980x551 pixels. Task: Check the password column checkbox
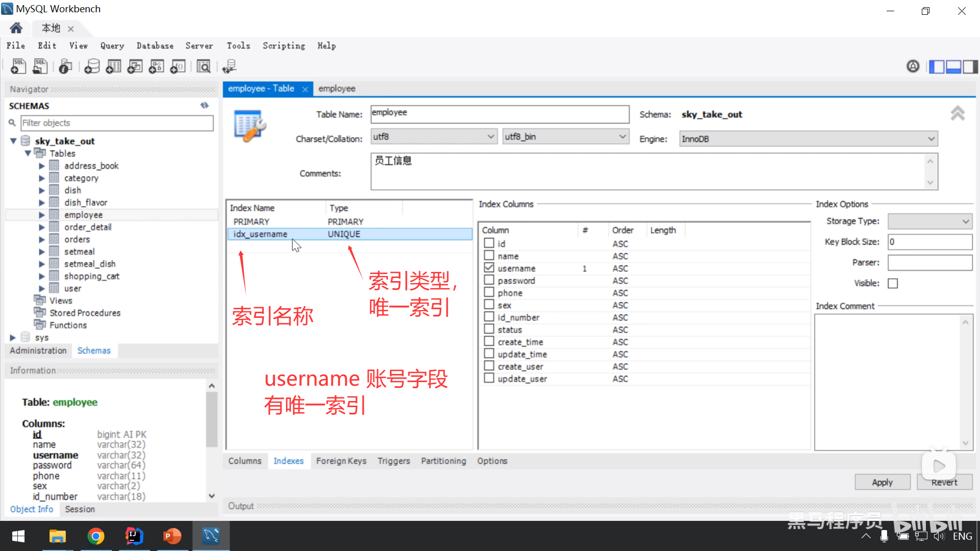[489, 280]
